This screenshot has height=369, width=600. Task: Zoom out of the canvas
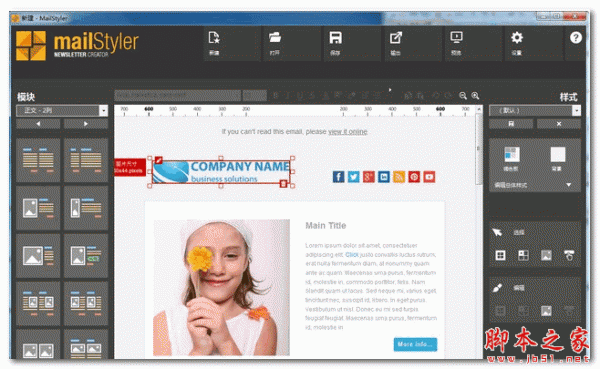click(x=463, y=96)
